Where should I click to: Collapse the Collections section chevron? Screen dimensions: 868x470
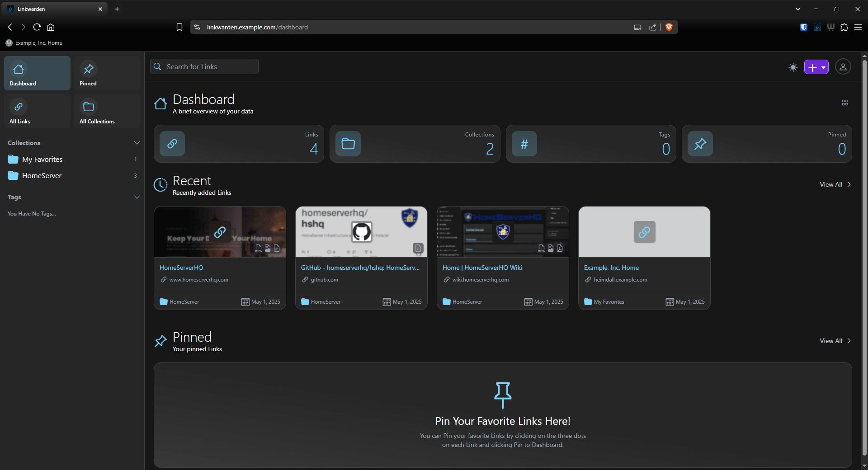137,143
